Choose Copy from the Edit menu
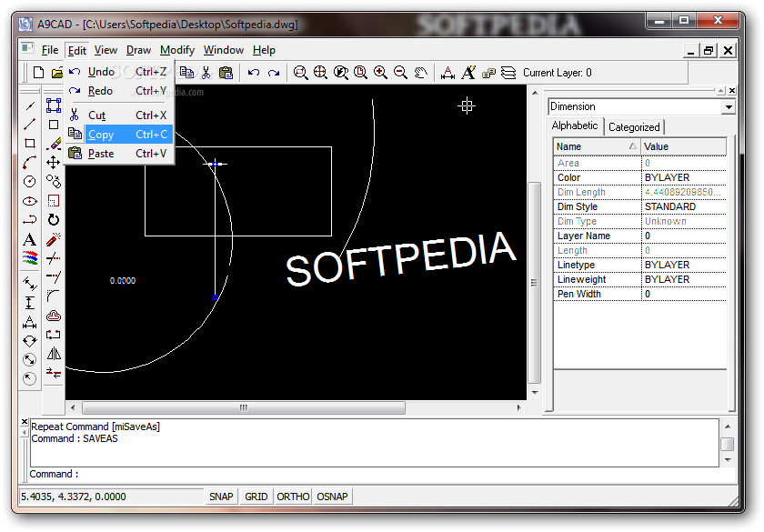Viewport: 764px width, 532px height. 119,135
